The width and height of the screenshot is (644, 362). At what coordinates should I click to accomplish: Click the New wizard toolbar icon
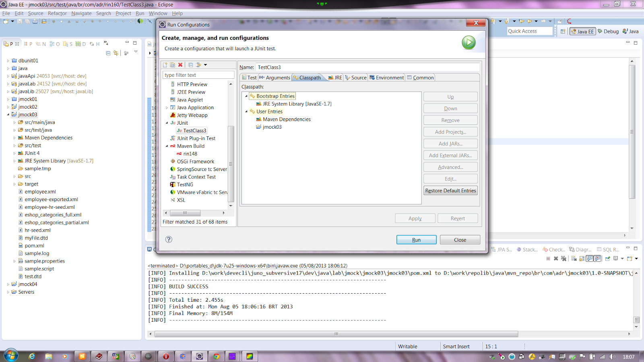coord(6,21)
